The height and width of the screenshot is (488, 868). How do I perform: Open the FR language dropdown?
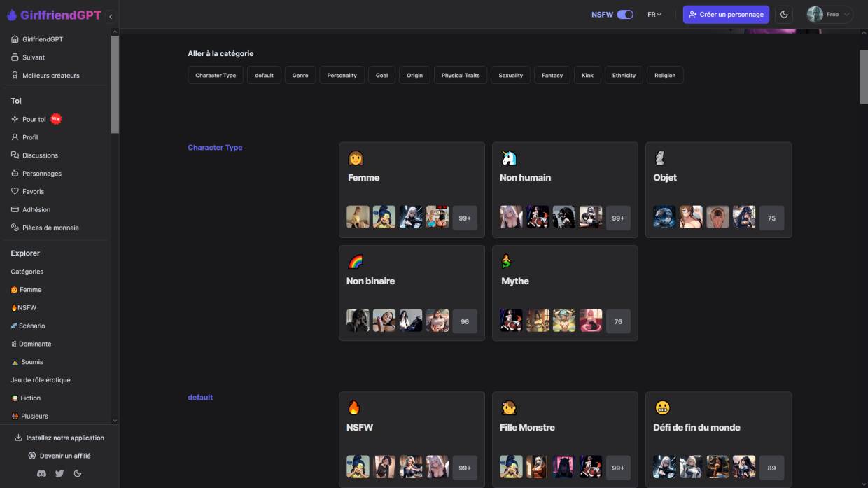coord(654,15)
